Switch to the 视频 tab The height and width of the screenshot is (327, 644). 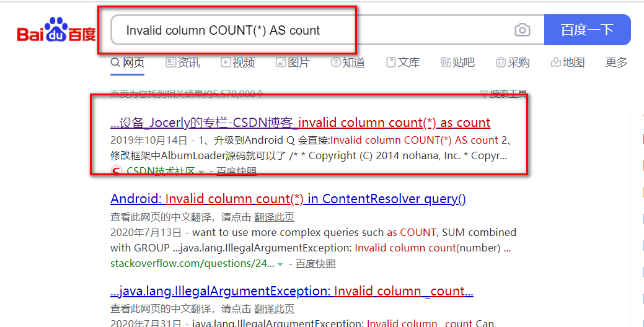[238, 63]
